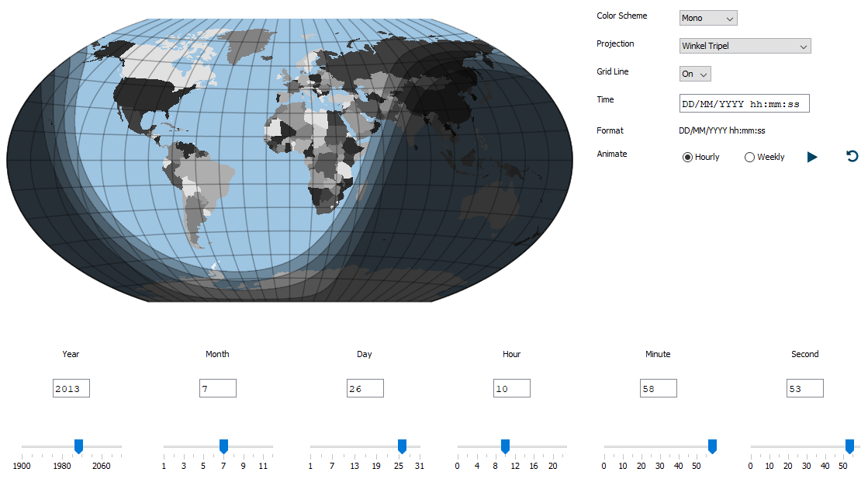Select the Hourly radio button

pos(700,158)
